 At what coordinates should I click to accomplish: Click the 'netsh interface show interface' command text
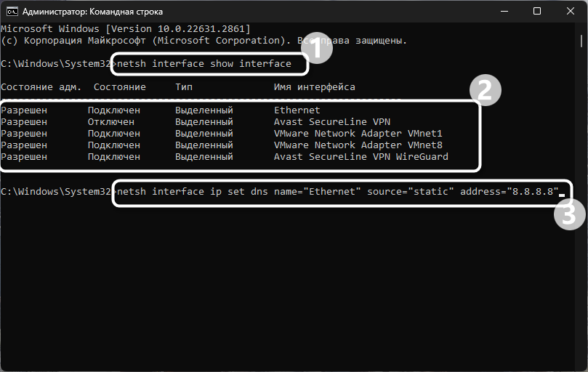(x=204, y=64)
